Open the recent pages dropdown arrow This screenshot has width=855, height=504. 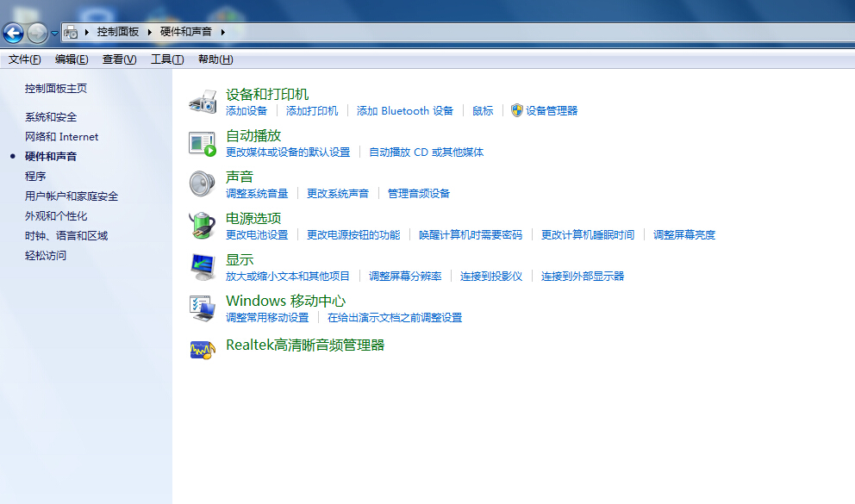click(54, 34)
